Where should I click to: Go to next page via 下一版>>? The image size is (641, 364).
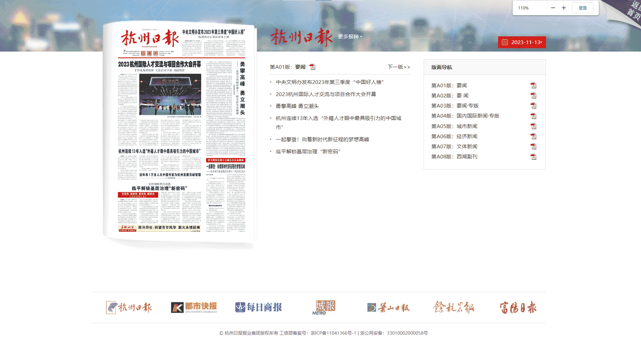coord(399,67)
